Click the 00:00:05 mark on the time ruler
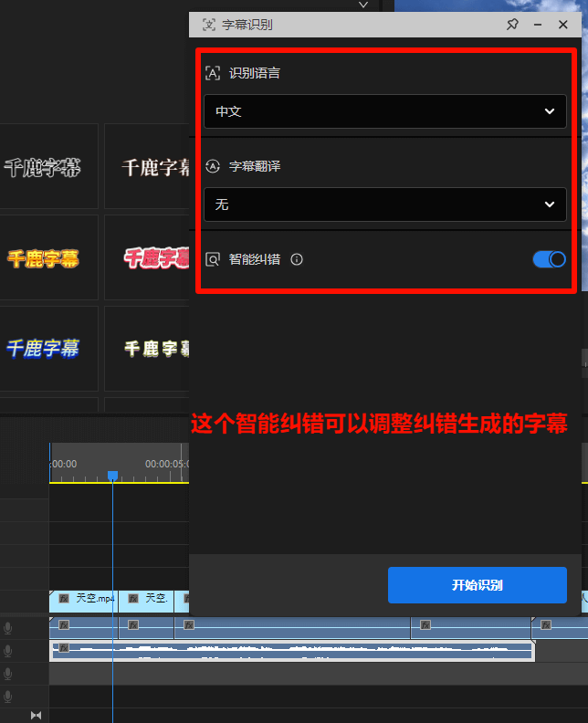Screen dimensions: 588x723 pos(166,464)
